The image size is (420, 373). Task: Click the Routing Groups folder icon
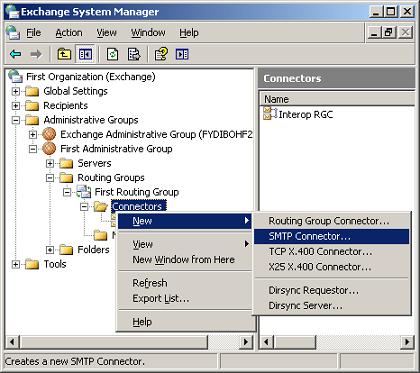(66, 178)
